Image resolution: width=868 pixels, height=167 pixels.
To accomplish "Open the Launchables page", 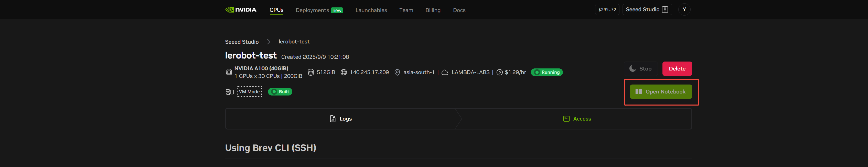I will pyautogui.click(x=371, y=10).
